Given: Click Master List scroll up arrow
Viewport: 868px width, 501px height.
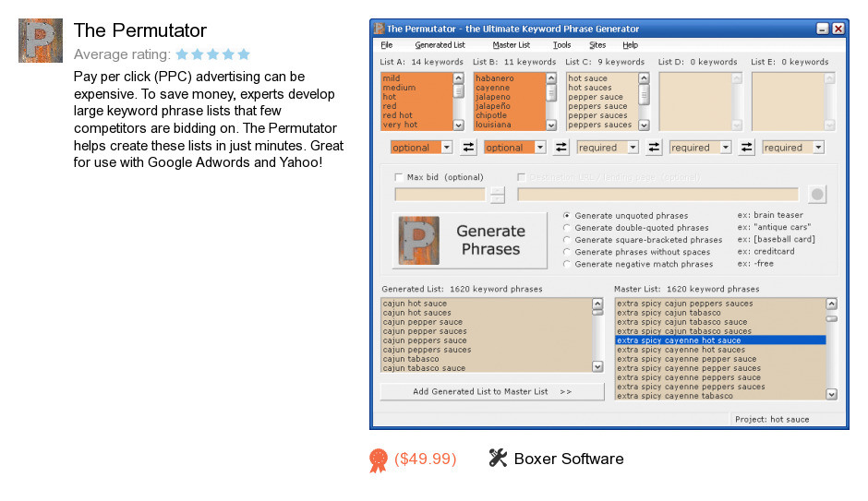Looking at the screenshot, I should (x=831, y=304).
